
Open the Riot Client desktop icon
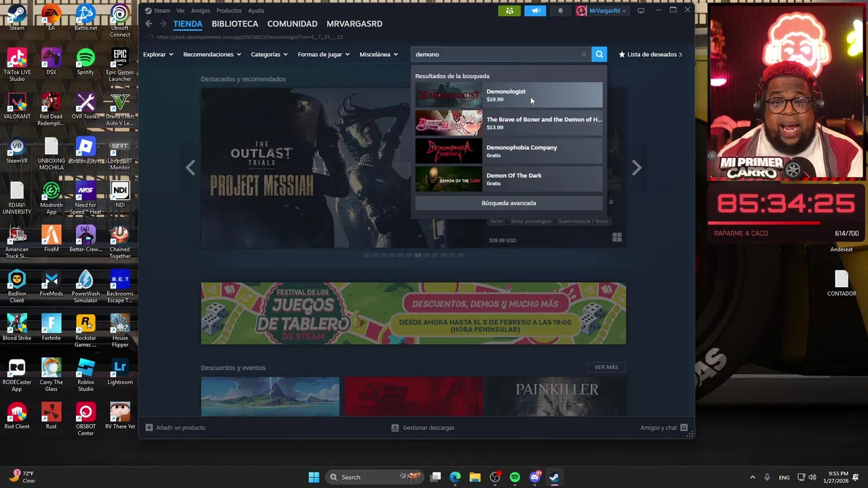coord(17,416)
